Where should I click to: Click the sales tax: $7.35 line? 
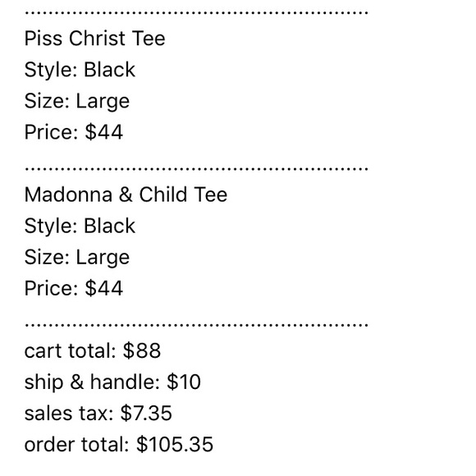[x=98, y=414]
